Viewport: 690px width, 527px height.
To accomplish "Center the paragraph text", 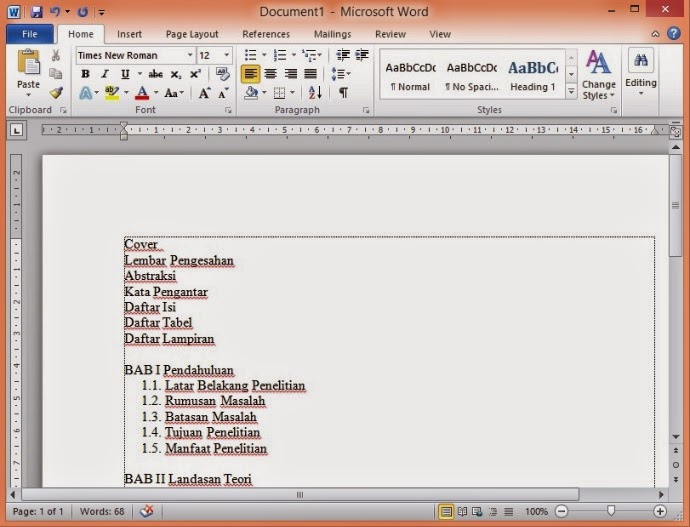I will (x=270, y=74).
